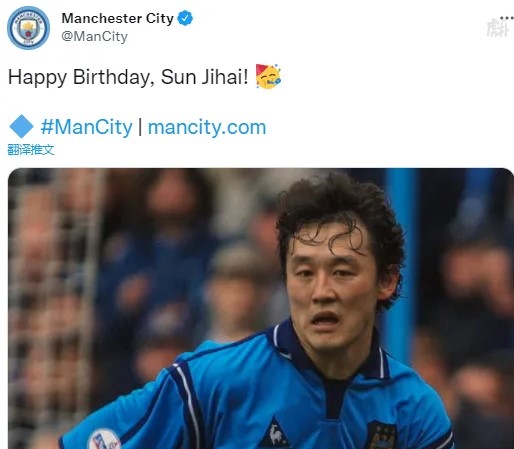The width and height of the screenshot is (514, 449).
Task: Click the sleeve patch badge in photo
Action: pyautogui.click(x=104, y=439)
